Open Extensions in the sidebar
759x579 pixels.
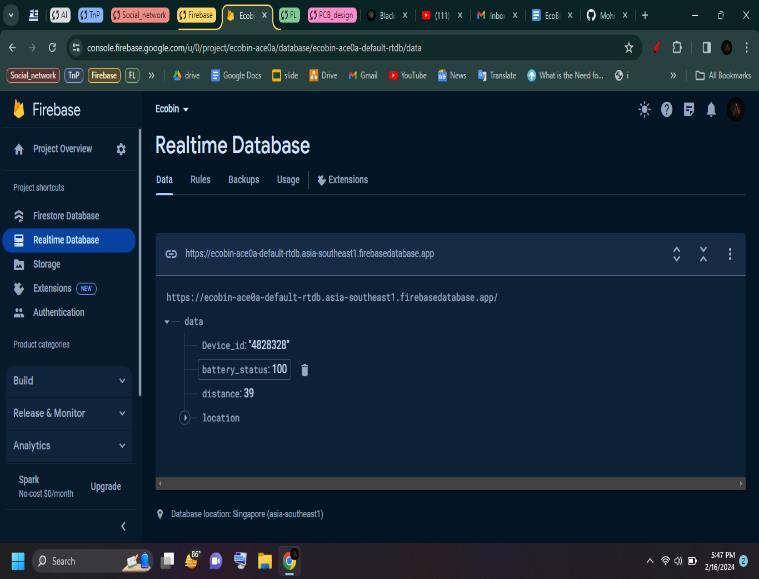coord(52,289)
